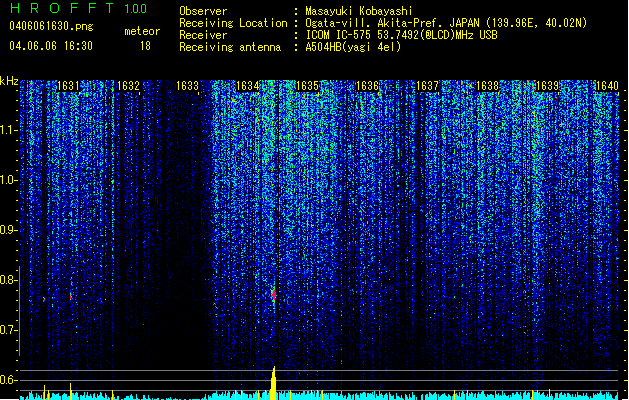Click the Receiving Location label

[233, 23]
